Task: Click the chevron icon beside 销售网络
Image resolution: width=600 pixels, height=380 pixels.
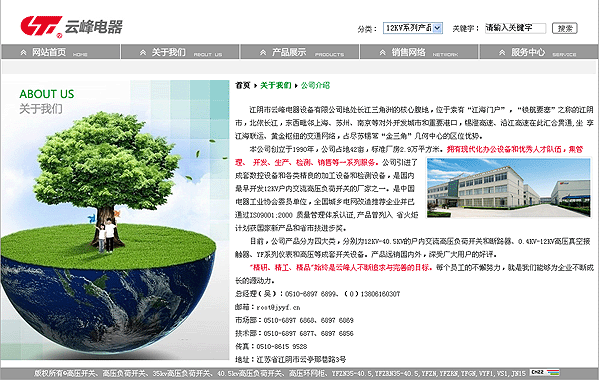Action: [383, 52]
